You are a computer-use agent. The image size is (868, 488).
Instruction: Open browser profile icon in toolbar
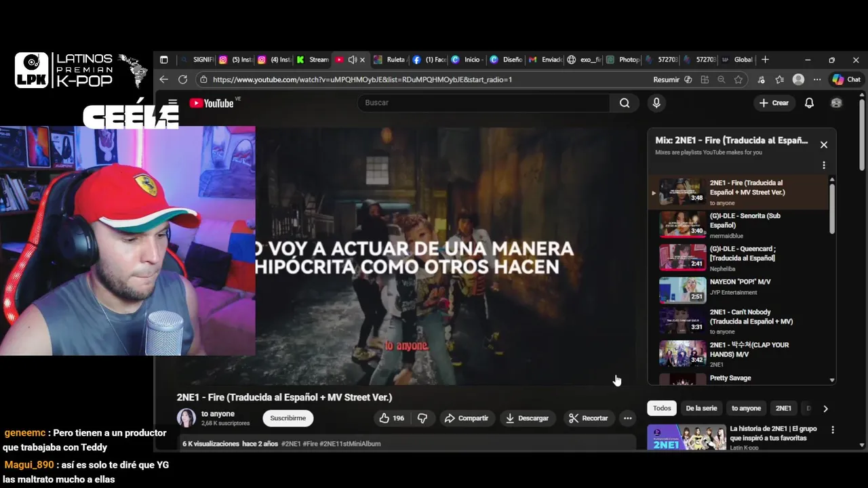799,79
